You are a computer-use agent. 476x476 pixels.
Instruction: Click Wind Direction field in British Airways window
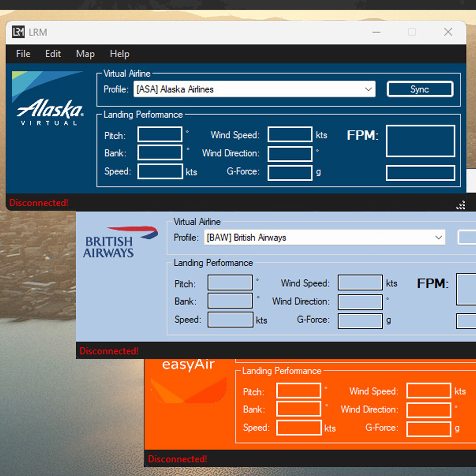point(360,302)
